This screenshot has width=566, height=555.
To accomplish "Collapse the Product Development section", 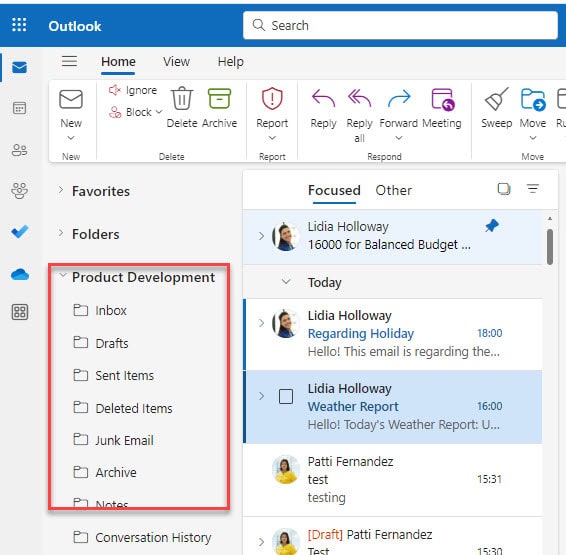I will tap(63, 275).
